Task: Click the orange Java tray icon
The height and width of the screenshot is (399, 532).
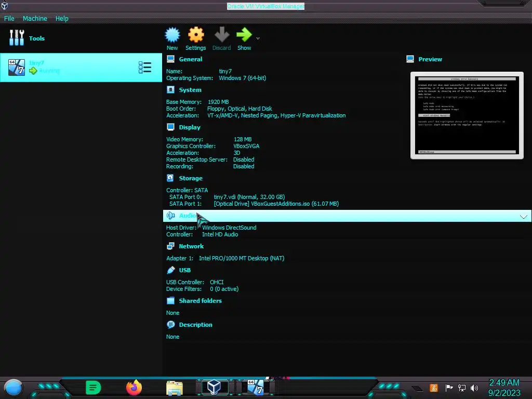Action: click(434, 388)
